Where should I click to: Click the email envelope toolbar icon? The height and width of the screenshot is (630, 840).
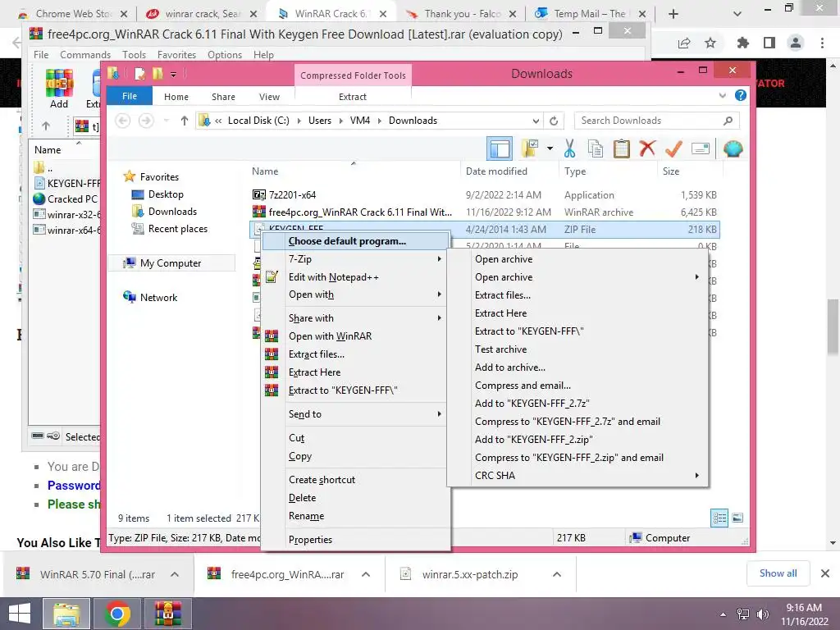[x=701, y=148]
